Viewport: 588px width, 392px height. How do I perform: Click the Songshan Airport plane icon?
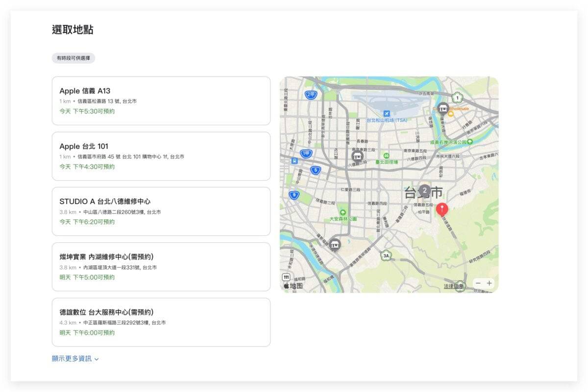tap(387, 114)
